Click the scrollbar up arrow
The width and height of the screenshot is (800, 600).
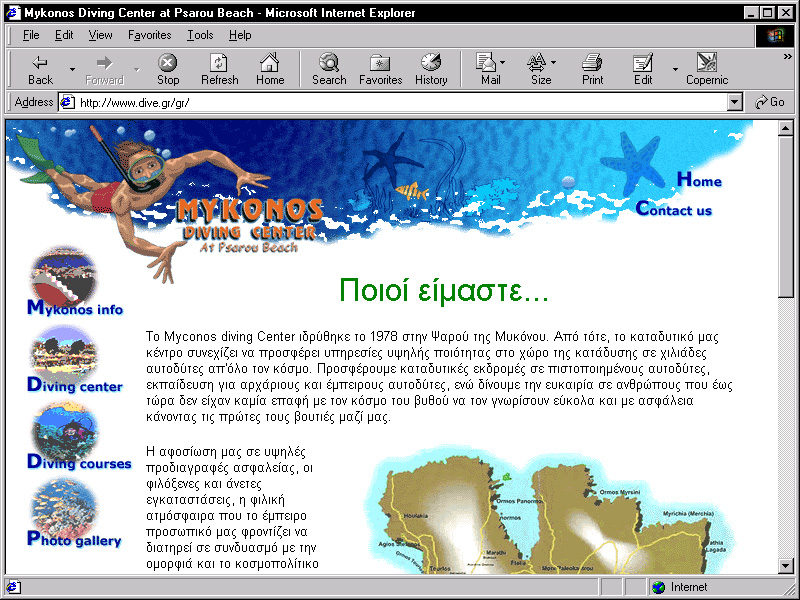click(x=786, y=128)
